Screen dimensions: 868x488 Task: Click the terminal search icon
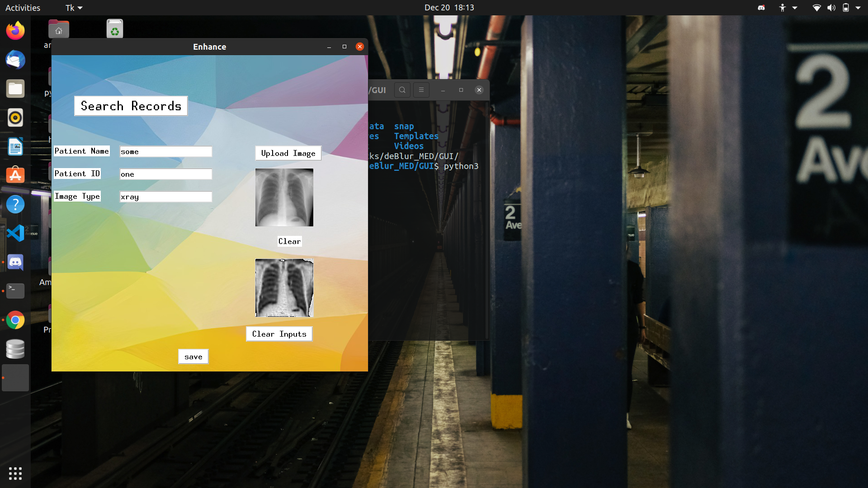point(402,90)
